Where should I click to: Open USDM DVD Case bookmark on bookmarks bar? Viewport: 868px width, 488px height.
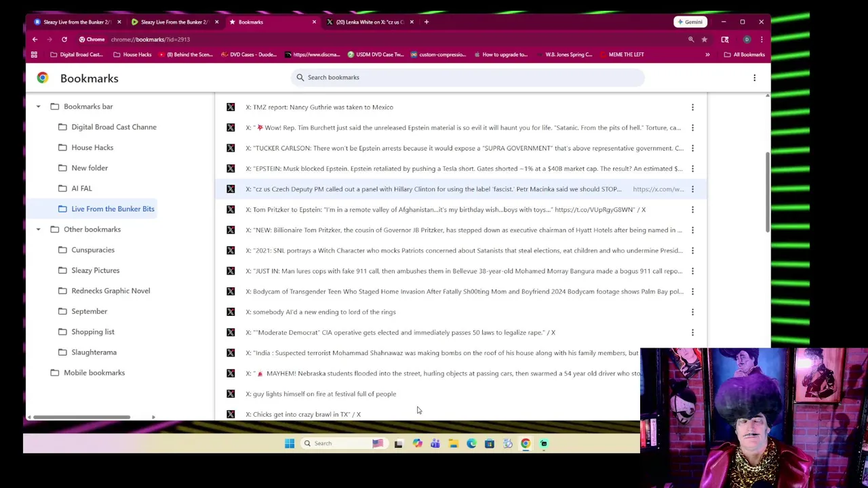pyautogui.click(x=375, y=54)
